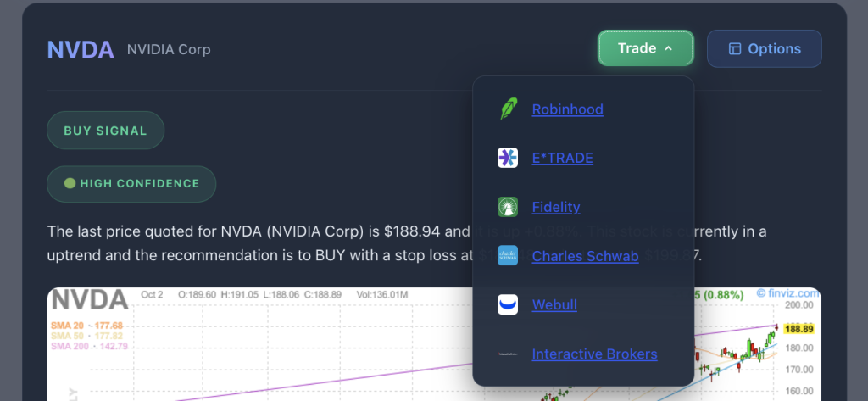Click the green dot on High Confidence badge
The width and height of the screenshot is (868, 401).
pyautogui.click(x=70, y=183)
